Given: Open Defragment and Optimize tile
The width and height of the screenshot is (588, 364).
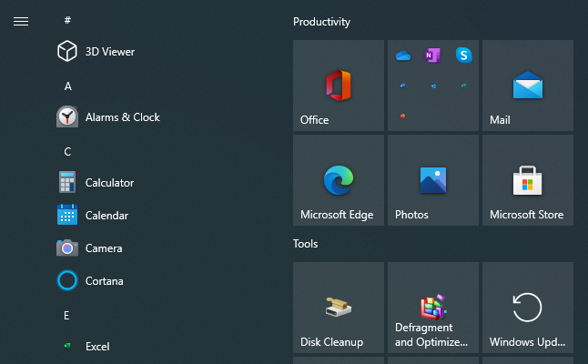Looking at the screenshot, I should click(x=433, y=308).
